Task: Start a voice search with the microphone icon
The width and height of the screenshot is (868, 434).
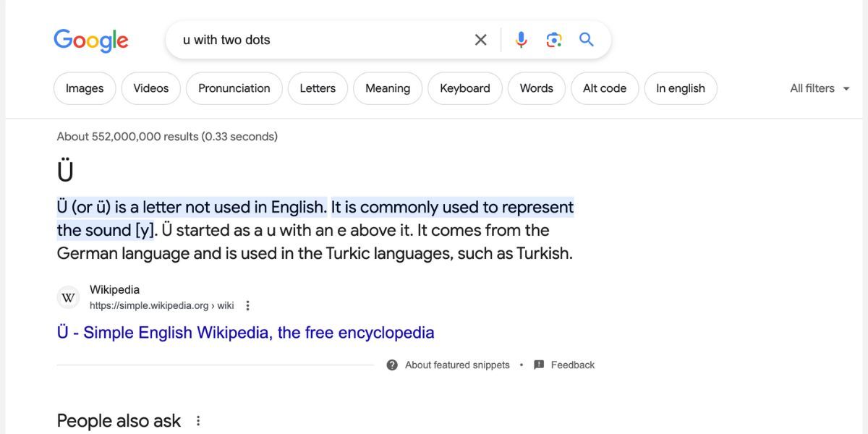Action: click(x=521, y=40)
